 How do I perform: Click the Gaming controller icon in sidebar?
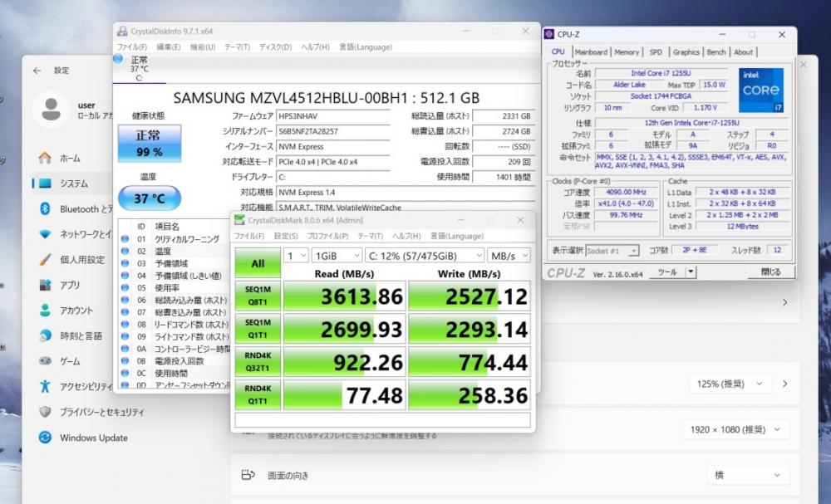click(x=45, y=361)
